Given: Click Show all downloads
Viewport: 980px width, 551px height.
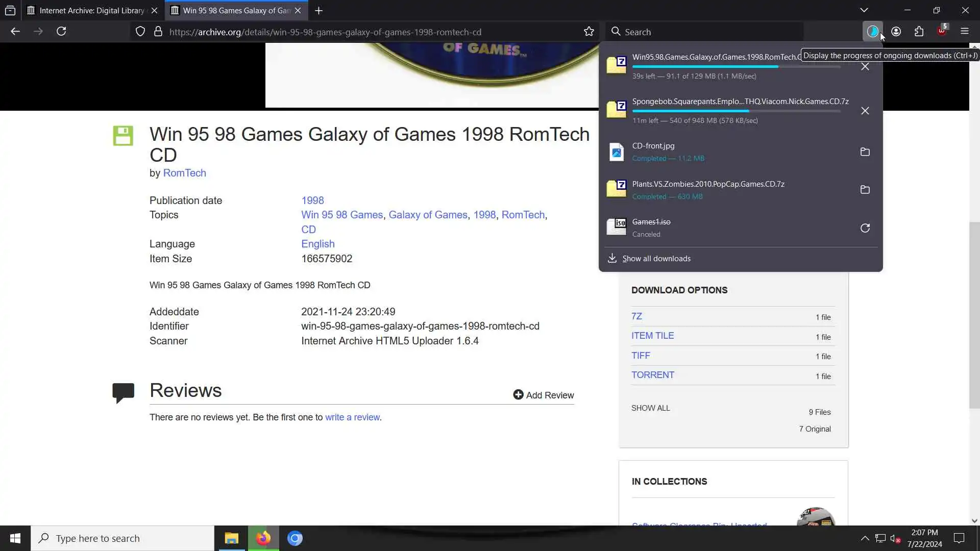Looking at the screenshot, I should [x=656, y=259].
